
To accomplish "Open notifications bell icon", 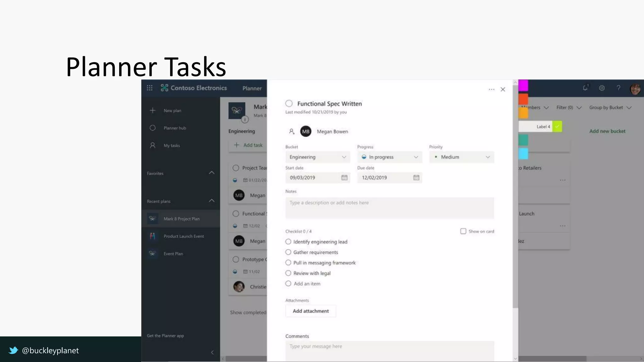I will coord(585,88).
